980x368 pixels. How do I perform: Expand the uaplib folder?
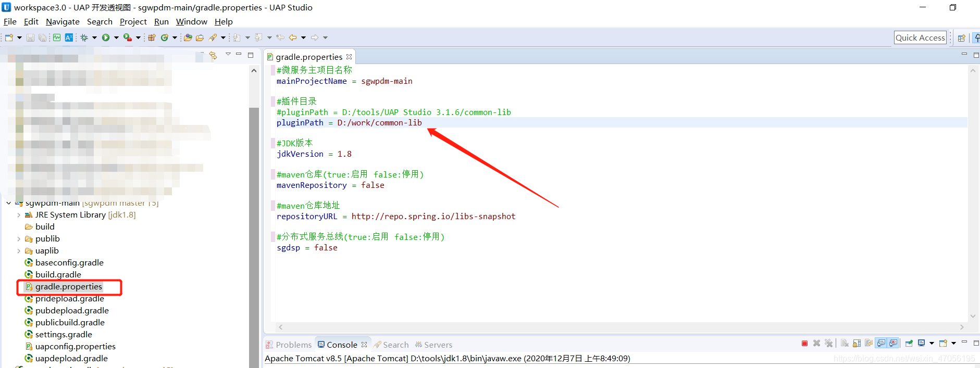19,251
